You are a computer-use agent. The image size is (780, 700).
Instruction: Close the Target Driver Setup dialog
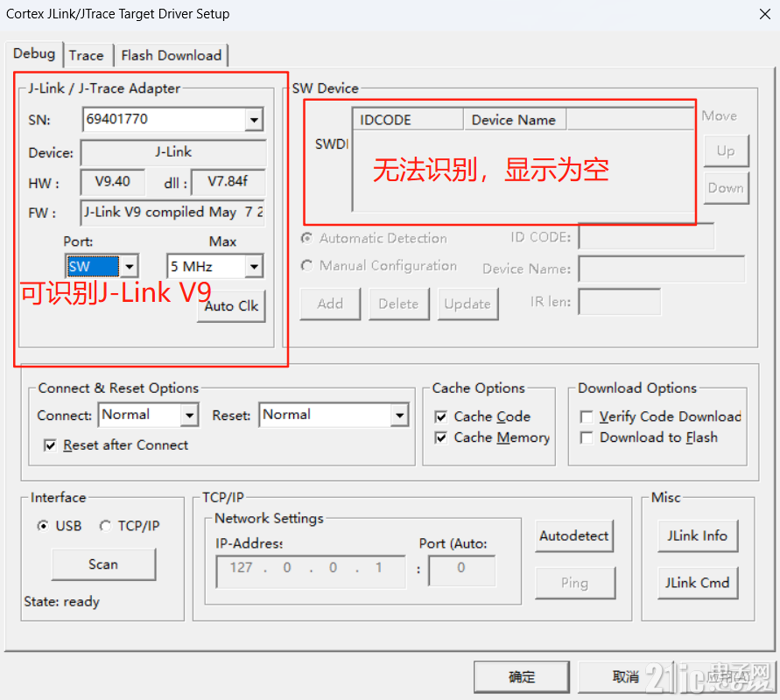[x=765, y=14]
